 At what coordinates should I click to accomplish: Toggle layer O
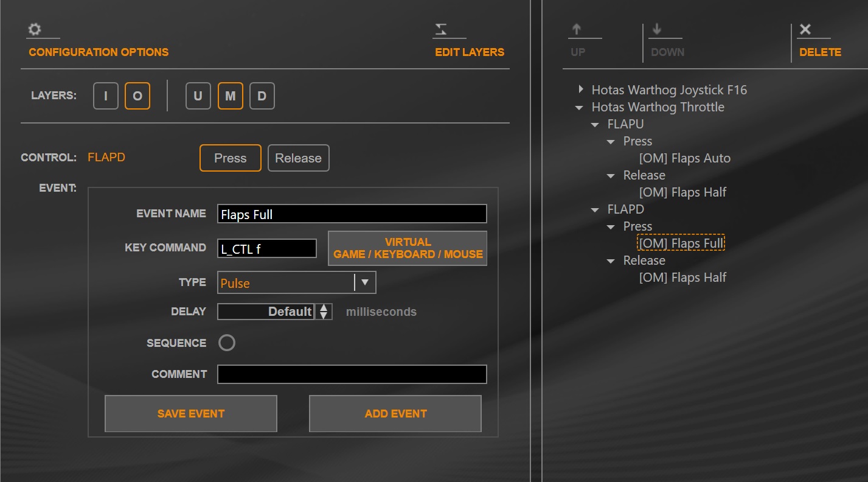(137, 96)
